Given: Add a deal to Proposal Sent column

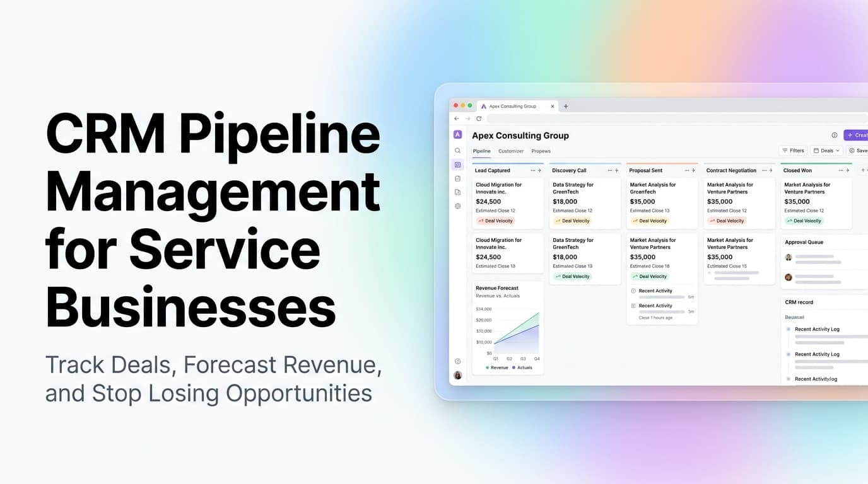Looking at the screenshot, I should (x=694, y=171).
